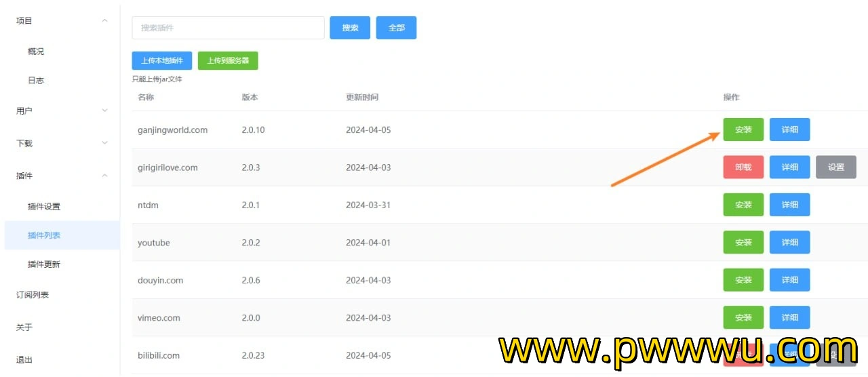This screenshot has height=377, width=868.
Task: Click the vimeo.com name cell
Action: tap(160, 318)
